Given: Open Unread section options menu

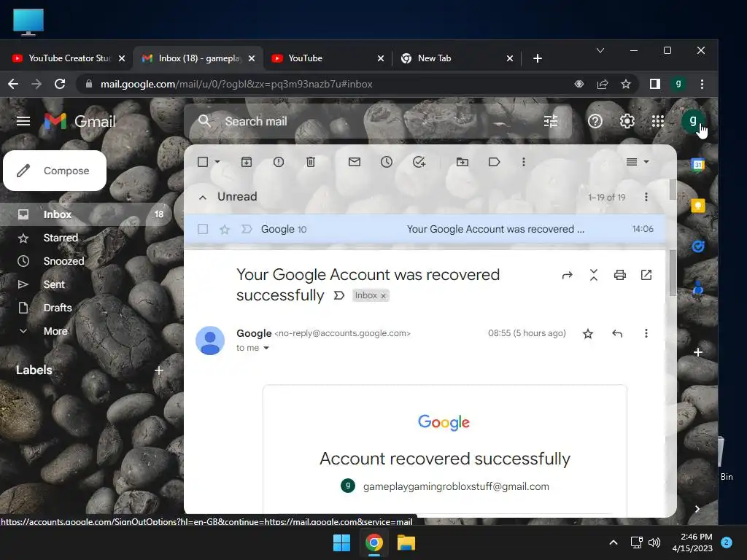Looking at the screenshot, I should click(646, 197).
